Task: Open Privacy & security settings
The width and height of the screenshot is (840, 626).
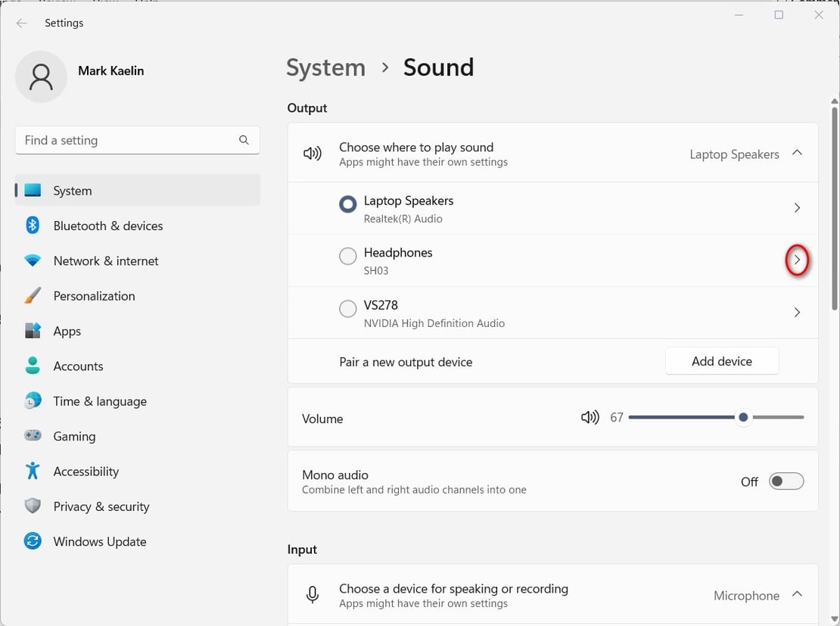Action: [x=138, y=506]
